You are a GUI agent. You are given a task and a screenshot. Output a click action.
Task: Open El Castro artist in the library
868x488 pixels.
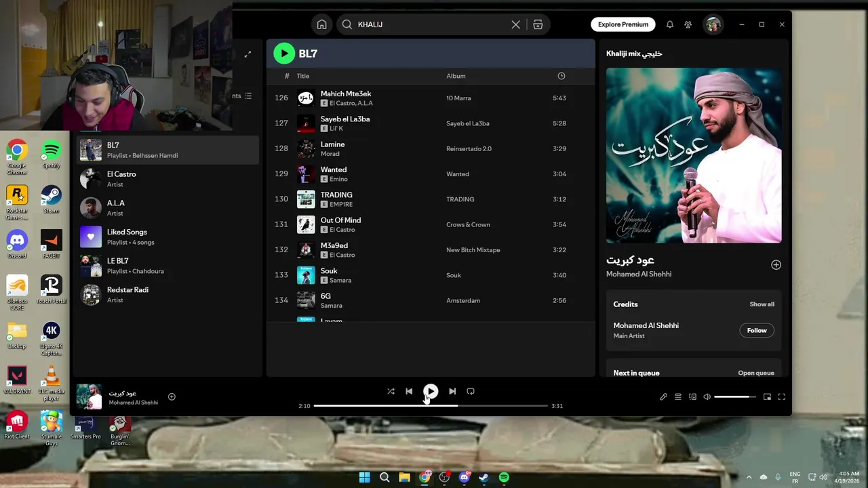tap(167, 179)
